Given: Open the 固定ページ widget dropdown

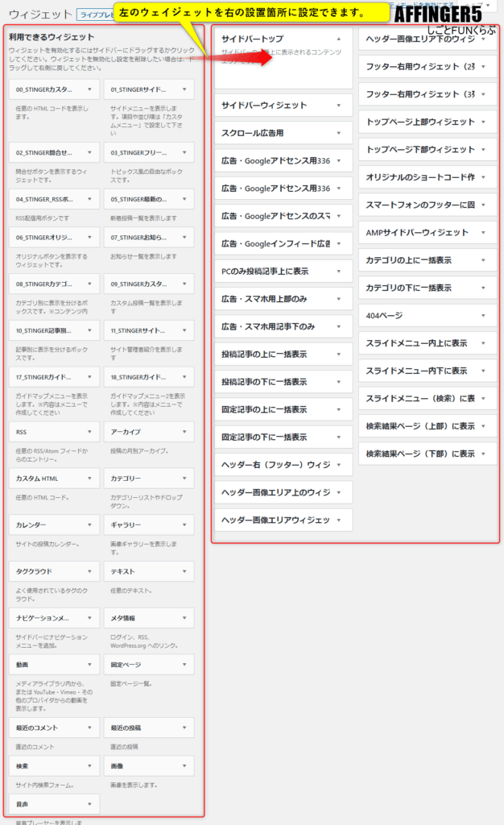Looking at the screenshot, I should (184, 665).
